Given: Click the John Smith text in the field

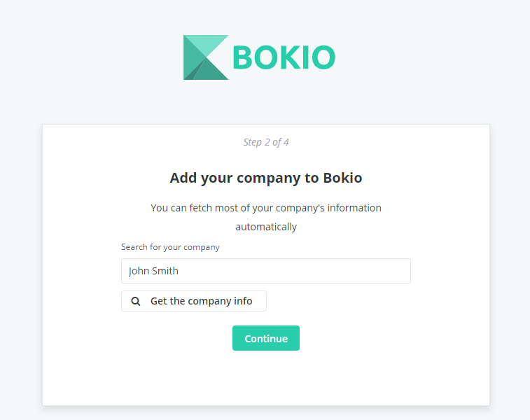Looking at the screenshot, I should click(x=153, y=271).
